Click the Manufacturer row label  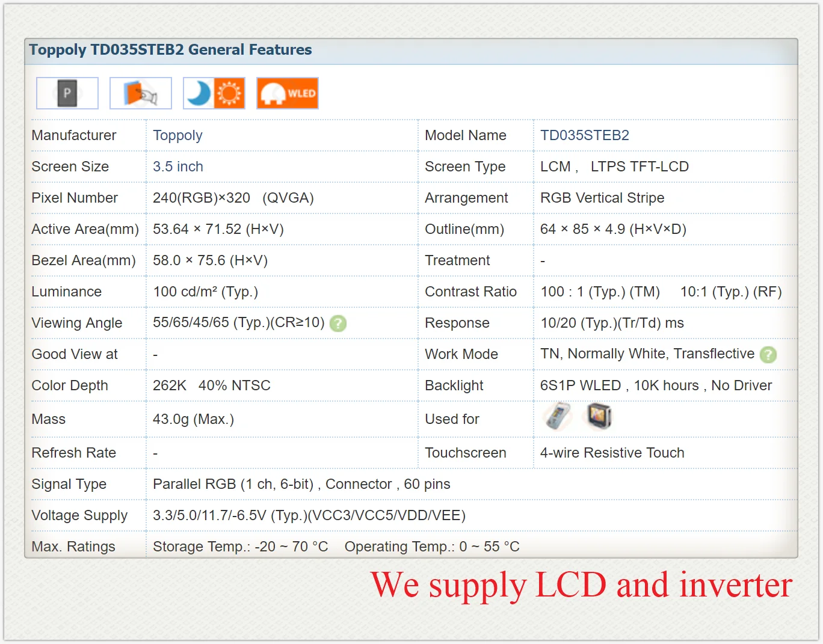[x=74, y=135]
